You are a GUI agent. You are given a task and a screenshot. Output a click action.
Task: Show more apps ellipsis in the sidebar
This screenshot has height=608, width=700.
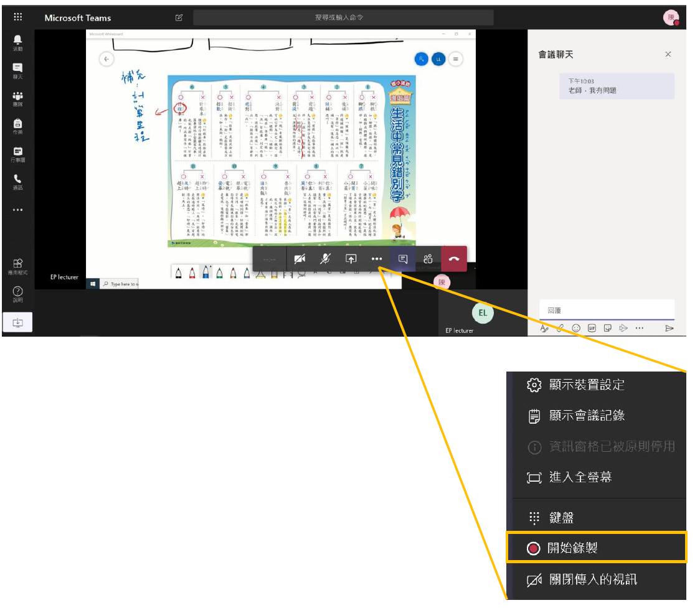[18, 210]
